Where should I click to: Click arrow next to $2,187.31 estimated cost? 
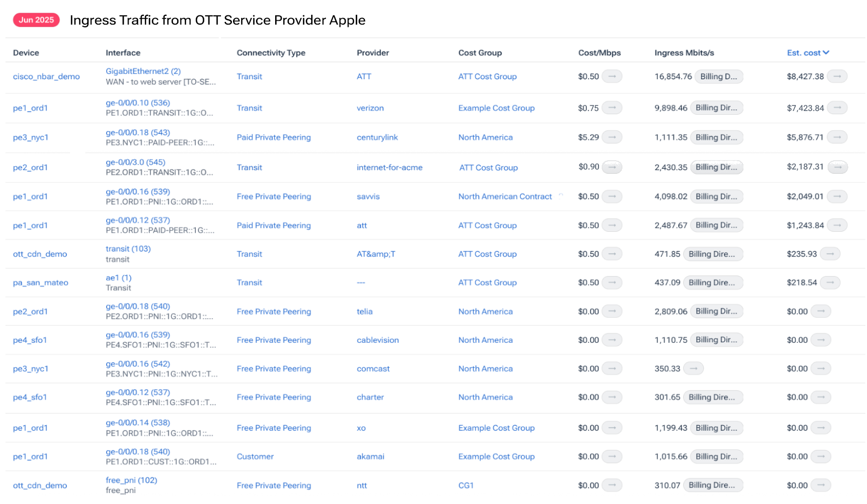pos(838,167)
